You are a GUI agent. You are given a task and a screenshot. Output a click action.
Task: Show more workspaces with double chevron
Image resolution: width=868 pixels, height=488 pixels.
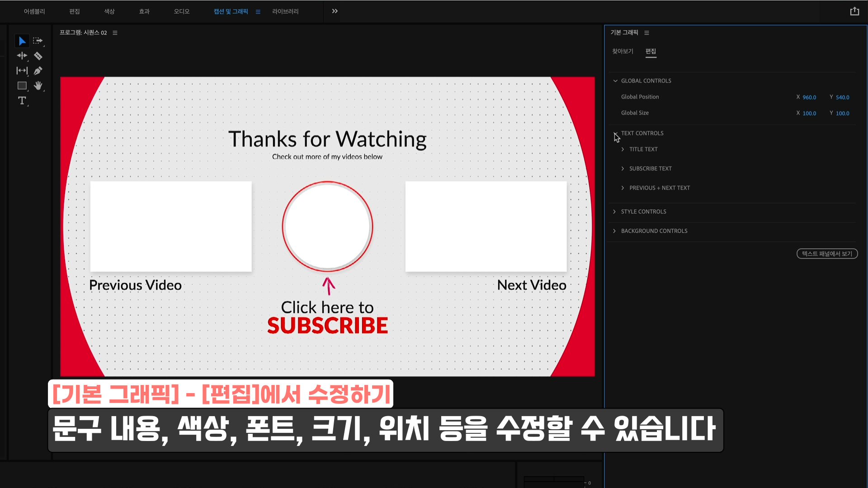tap(335, 11)
